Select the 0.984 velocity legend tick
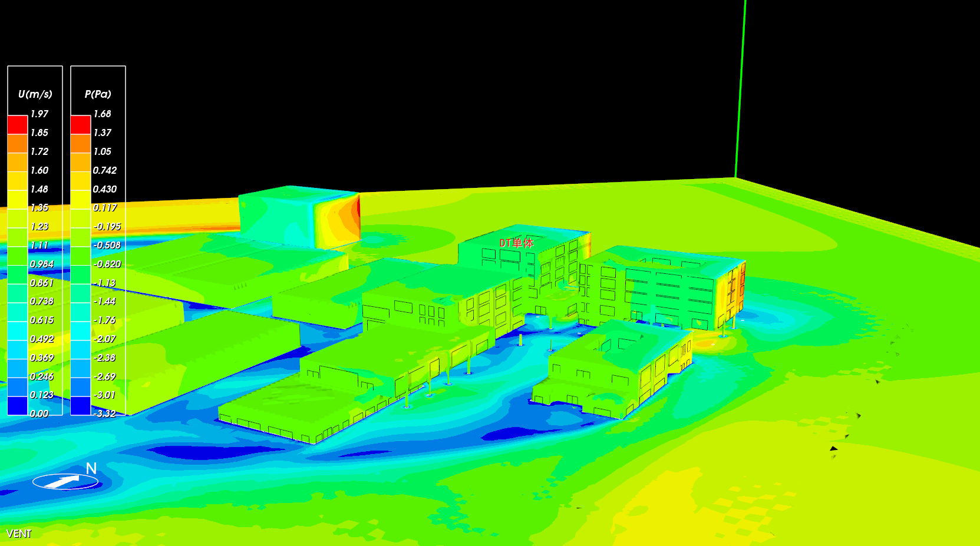Image resolution: width=980 pixels, height=546 pixels. 42,264
